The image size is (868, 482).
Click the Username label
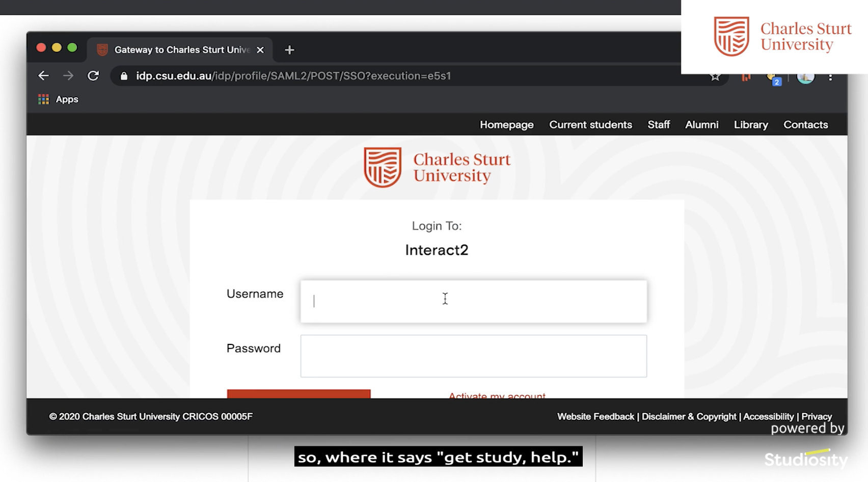(255, 294)
